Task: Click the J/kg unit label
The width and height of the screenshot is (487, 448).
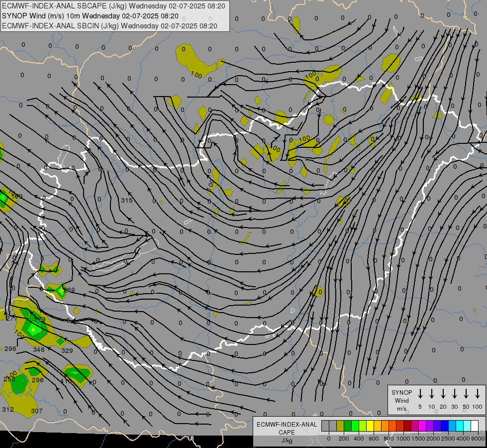Action: (x=287, y=441)
